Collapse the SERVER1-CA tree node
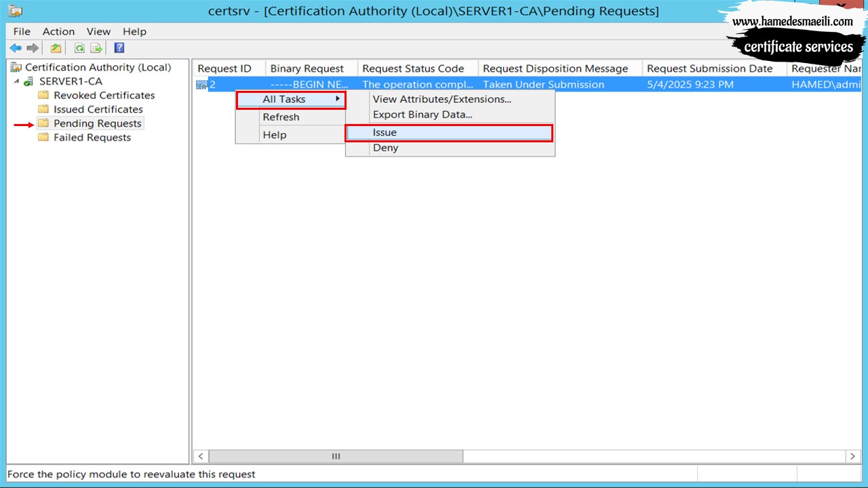Screen dimensions: 868x488 (16, 81)
